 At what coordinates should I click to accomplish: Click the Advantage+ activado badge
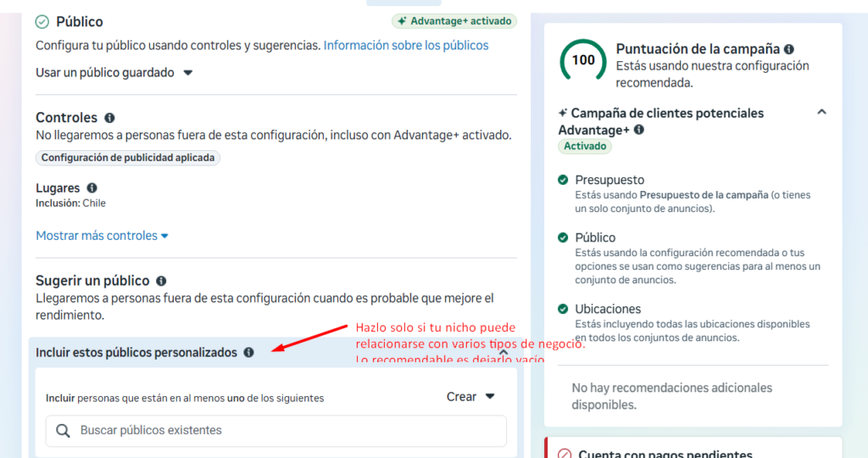tap(453, 21)
